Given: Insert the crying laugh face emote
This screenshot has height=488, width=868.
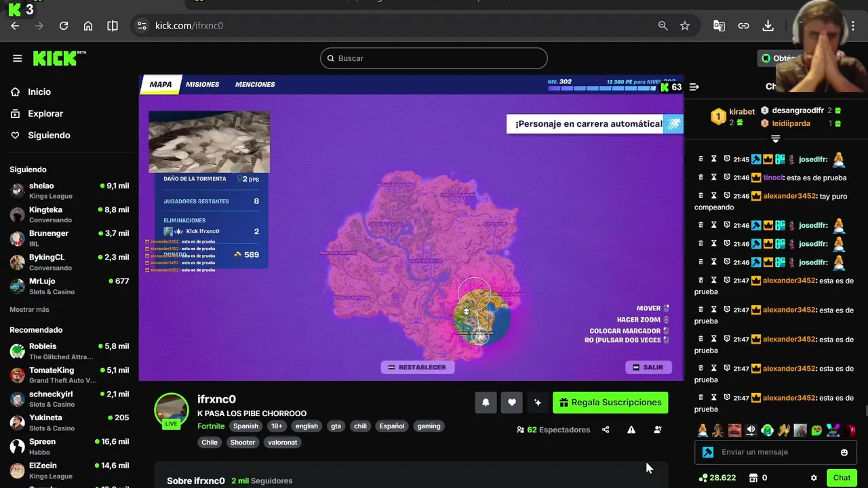Looking at the screenshot, I should 734,430.
